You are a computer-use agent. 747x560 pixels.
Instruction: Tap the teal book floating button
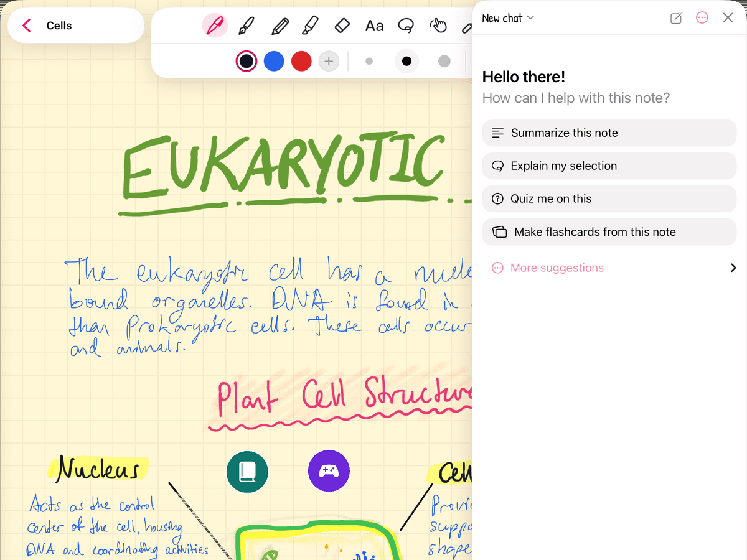pyautogui.click(x=247, y=471)
